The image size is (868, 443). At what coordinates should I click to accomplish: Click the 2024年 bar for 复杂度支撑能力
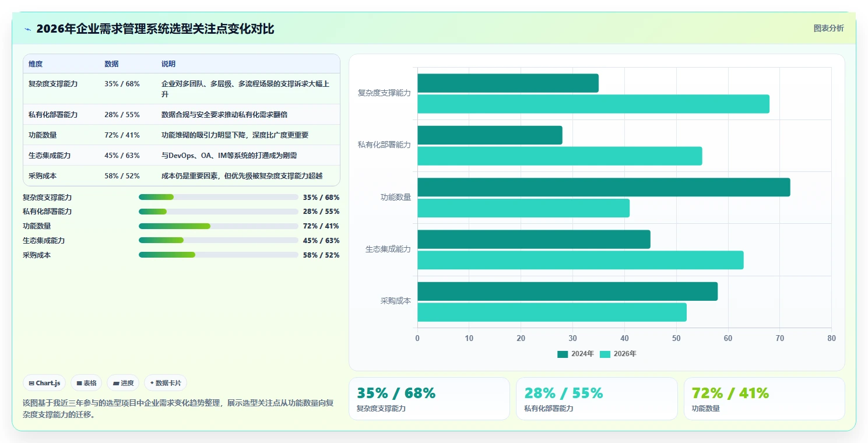508,83
